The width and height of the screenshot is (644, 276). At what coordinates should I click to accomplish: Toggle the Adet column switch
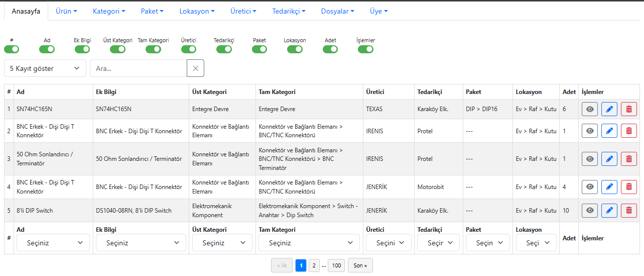pos(330,49)
